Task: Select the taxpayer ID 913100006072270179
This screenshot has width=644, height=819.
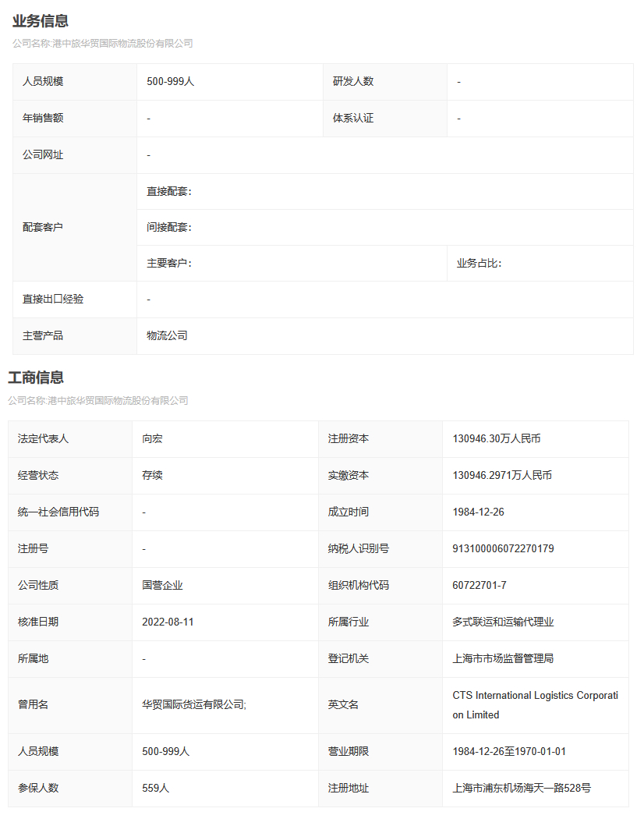Action: 504,548
